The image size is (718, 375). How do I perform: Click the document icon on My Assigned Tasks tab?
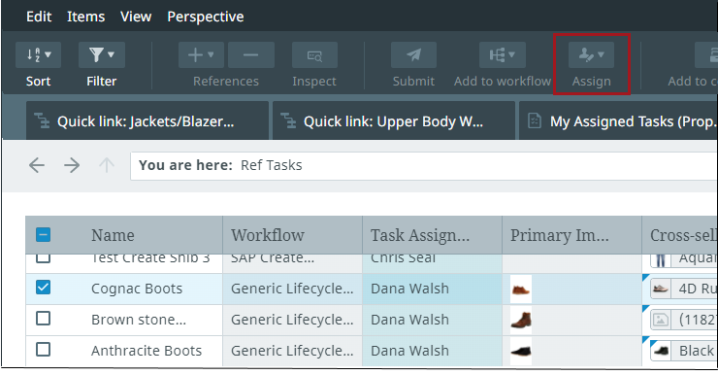(x=535, y=121)
